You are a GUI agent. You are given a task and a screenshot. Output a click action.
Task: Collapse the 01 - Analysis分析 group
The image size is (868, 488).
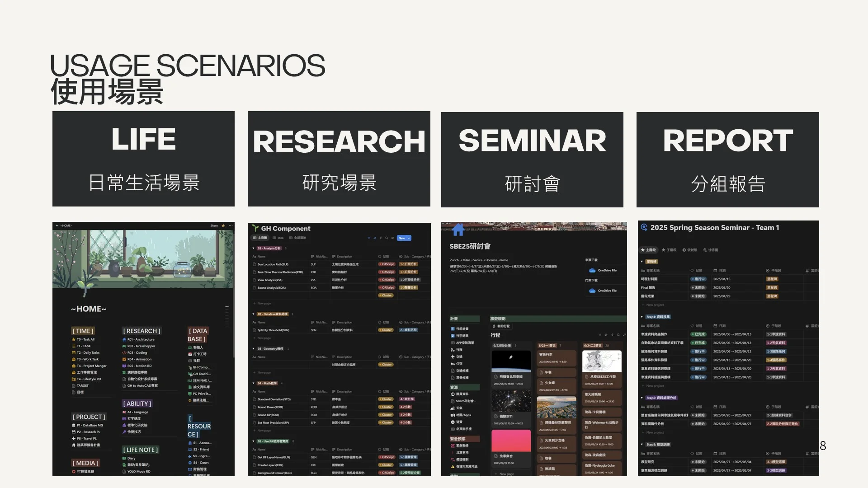point(254,248)
